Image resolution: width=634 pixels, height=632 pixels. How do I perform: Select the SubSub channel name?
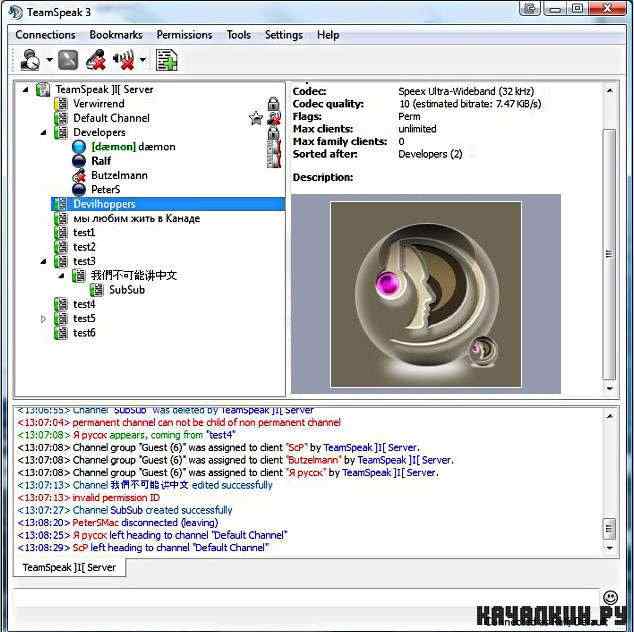tap(127, 290)
